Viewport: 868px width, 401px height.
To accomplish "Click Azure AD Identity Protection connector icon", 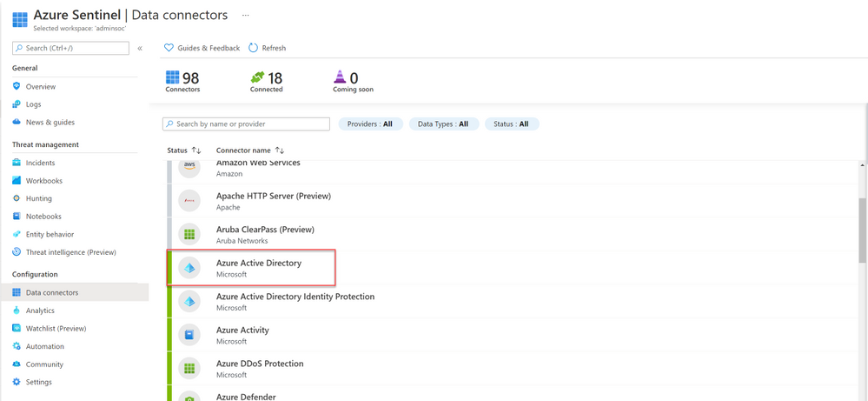I will 189,301.
